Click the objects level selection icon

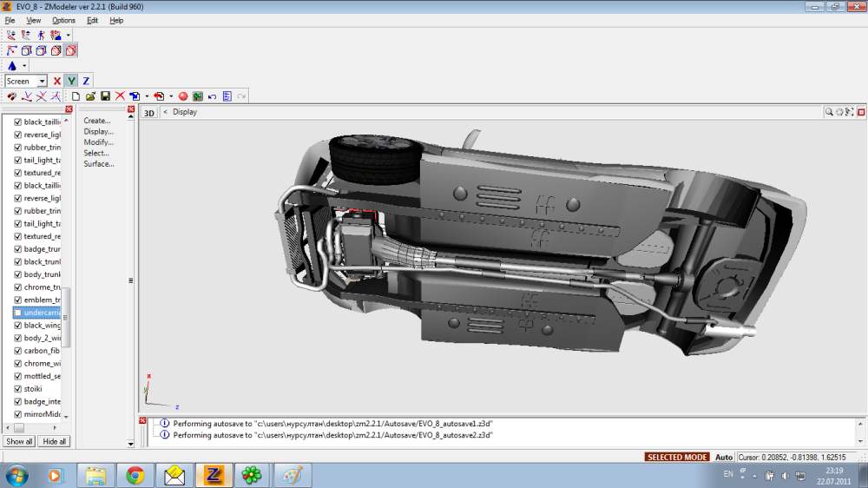(56, 35)
